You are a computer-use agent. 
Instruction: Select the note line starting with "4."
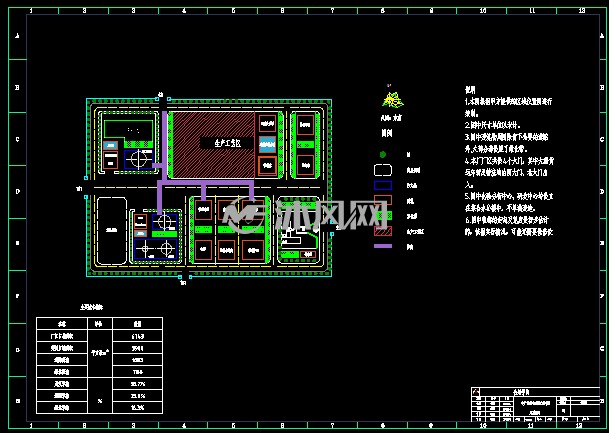tap(509, 161)
